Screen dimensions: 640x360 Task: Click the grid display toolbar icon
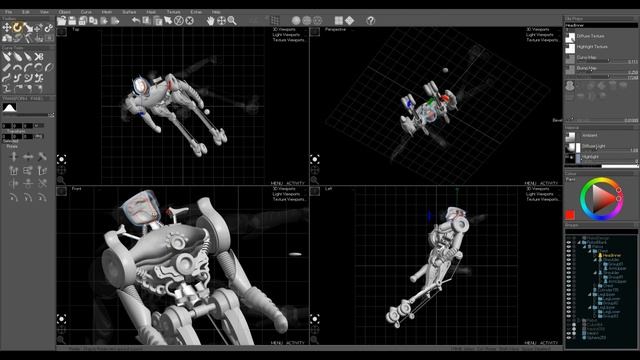pos(275,20)
